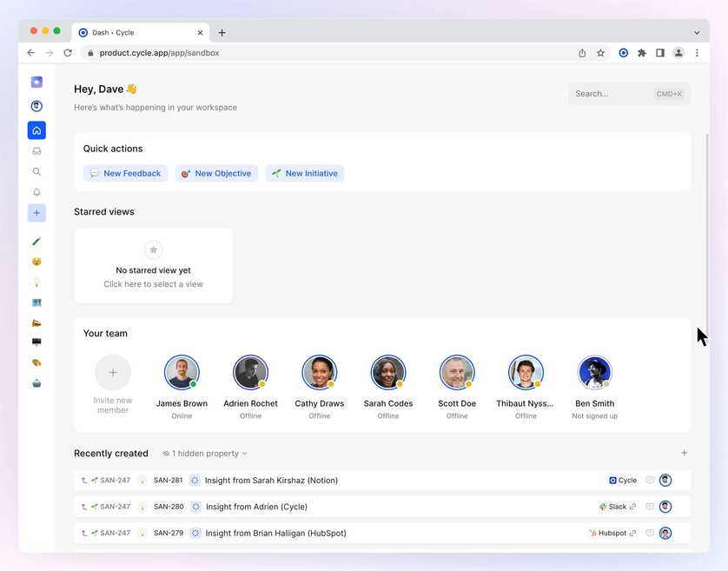Select the Dash • Cycle browser tab
Viewport: 728px width, 571px height.
(x=139, y=32)
